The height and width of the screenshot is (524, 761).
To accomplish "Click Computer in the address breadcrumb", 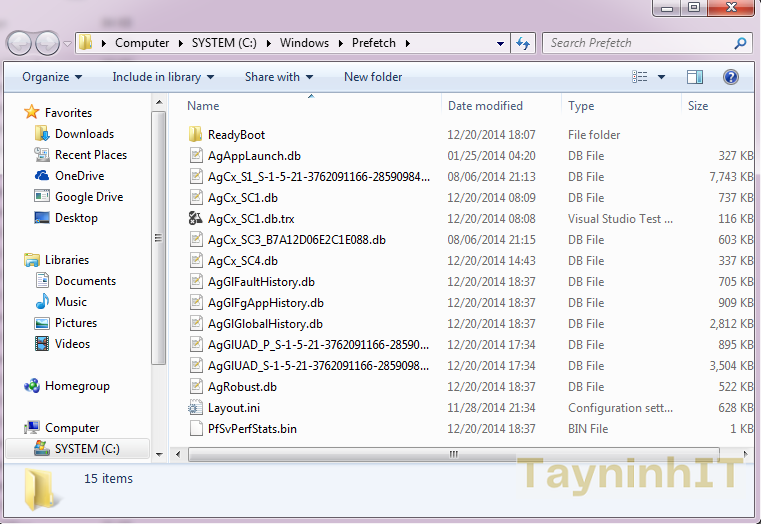I will pyautogui.click(x=142, y=43).
